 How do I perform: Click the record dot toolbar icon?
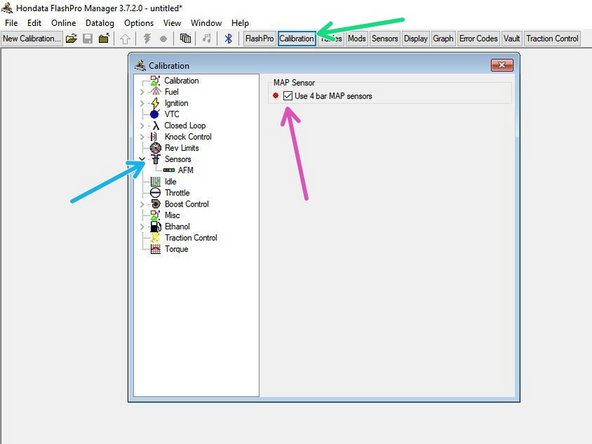(163, 39)
